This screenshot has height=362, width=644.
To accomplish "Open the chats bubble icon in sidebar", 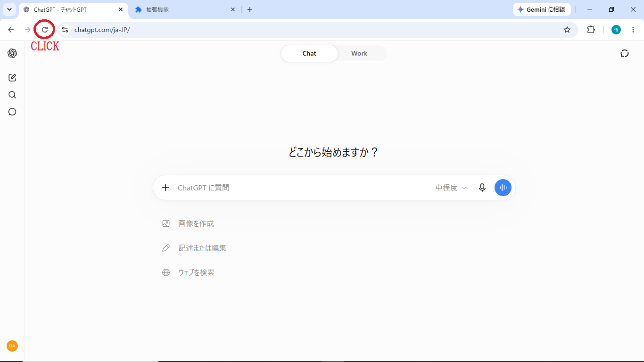I will (12, 112).
